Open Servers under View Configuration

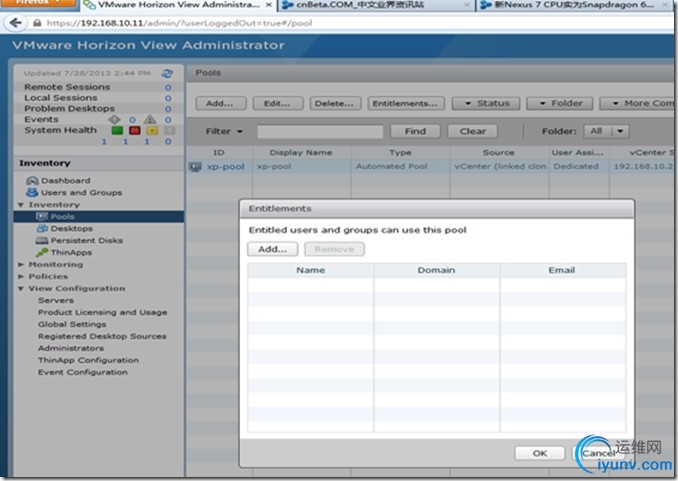click(x=56, y=300)
